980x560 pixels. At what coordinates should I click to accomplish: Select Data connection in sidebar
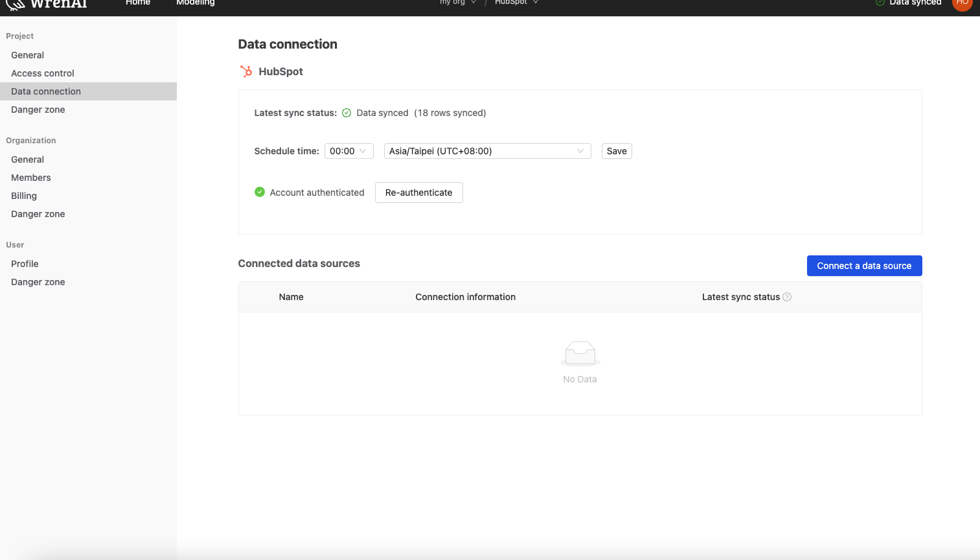point(88,91)
